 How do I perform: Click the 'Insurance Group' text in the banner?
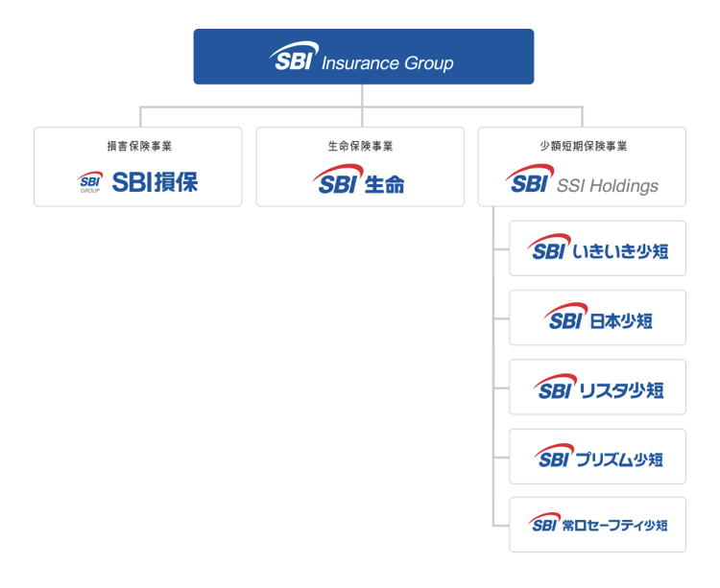coord(387,64)
